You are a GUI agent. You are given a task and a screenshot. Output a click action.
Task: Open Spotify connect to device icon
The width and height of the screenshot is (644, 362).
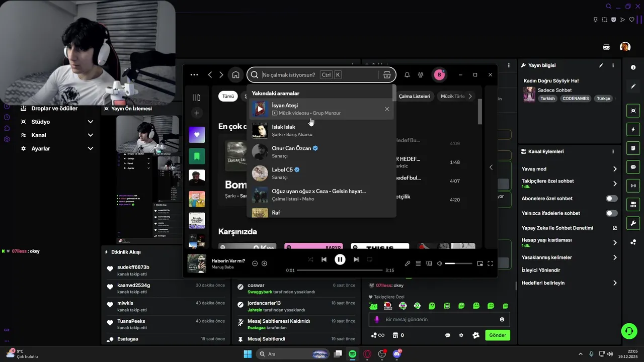point(429,263)
